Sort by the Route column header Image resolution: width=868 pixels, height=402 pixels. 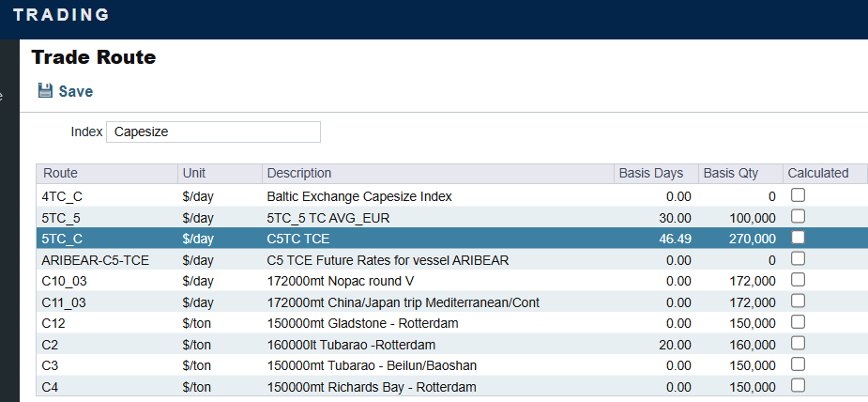(x=107, y=174)
